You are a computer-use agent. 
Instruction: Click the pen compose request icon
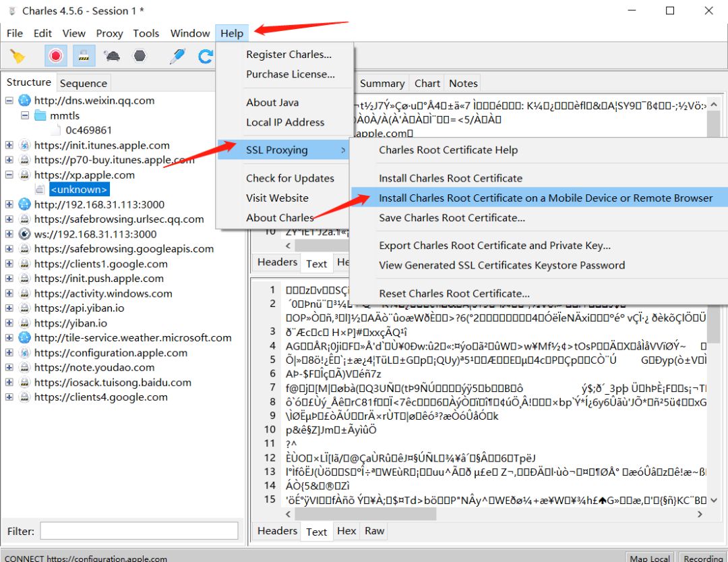point(178,56)
